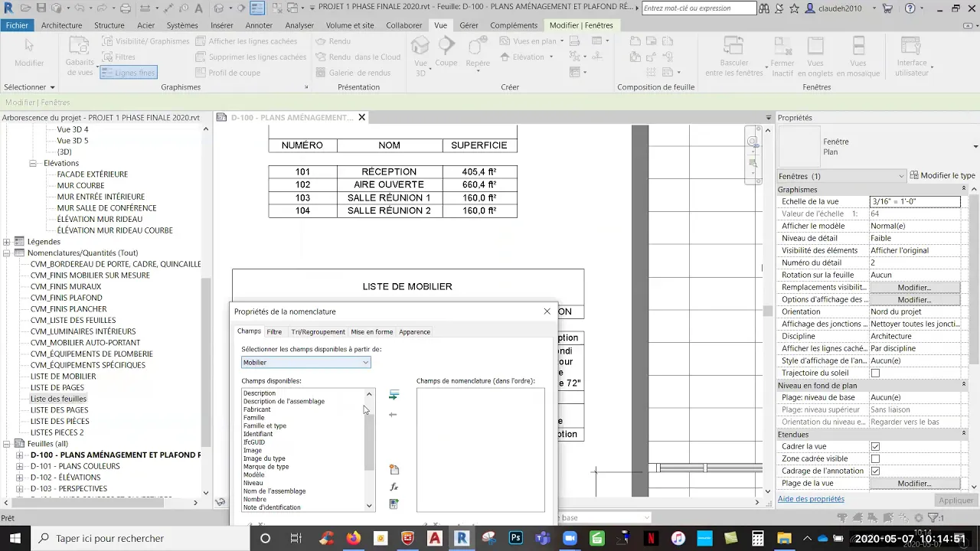Click the keyword search input field

coord(698,8)
